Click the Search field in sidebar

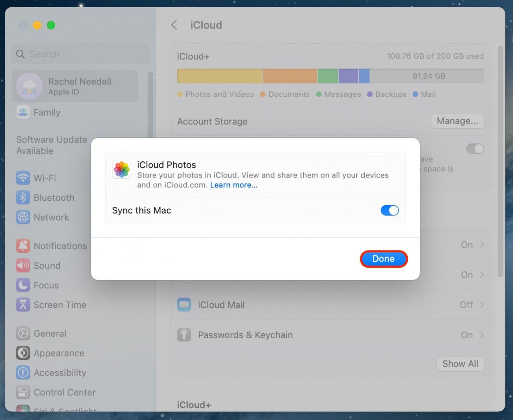coord(80,54)
